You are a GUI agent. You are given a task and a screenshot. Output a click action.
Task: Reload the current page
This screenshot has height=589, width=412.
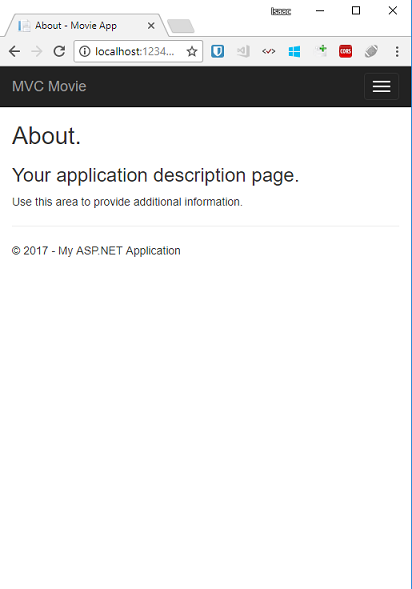[x=59, y=51]
